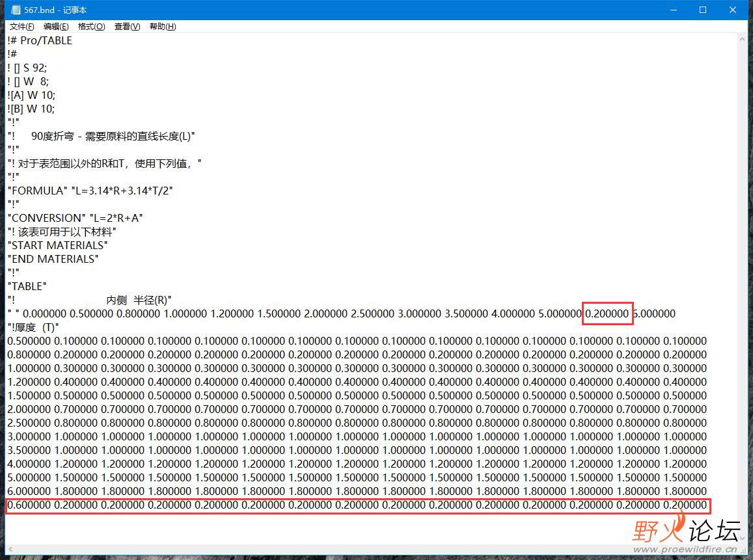Screen dimensions: 753x560
Task: Click the first value of row 0.800000
Action: tap(29, 354)
